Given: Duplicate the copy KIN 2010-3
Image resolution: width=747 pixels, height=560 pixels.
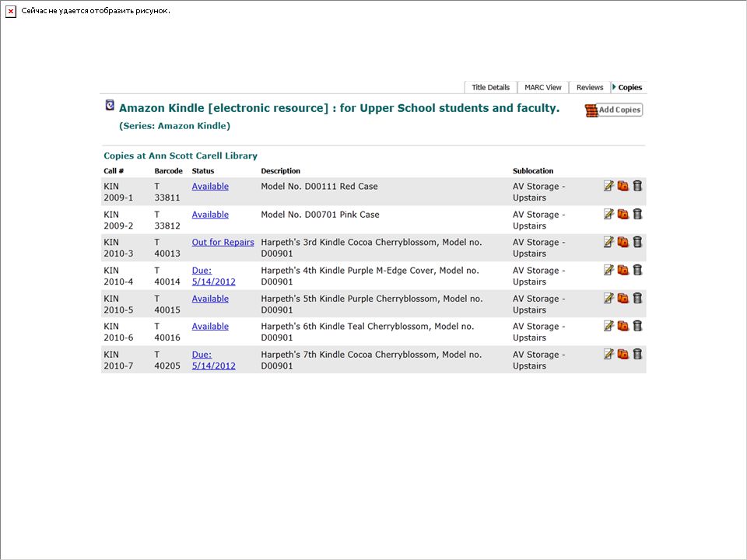Looking at the screenshot, I should (x=622, y=241).
